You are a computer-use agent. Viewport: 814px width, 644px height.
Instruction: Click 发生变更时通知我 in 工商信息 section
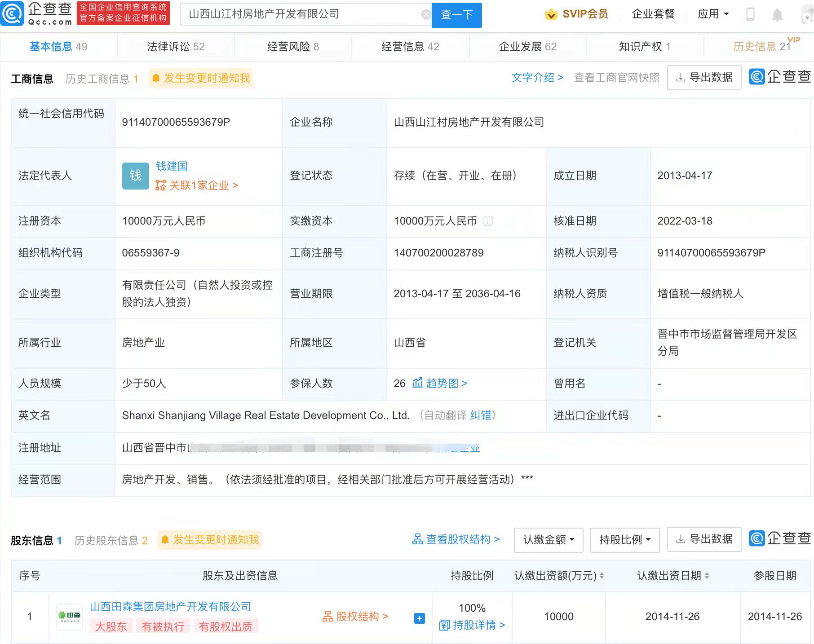(201, 78)
